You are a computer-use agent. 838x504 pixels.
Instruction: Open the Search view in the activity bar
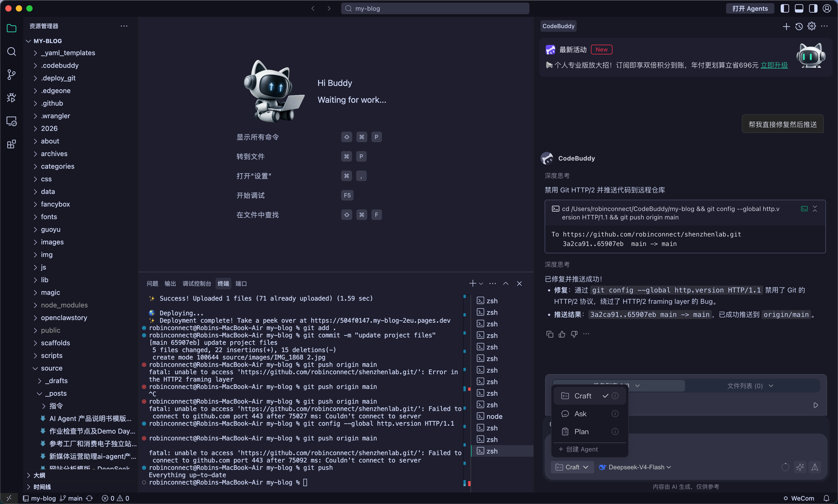[12, 52]
